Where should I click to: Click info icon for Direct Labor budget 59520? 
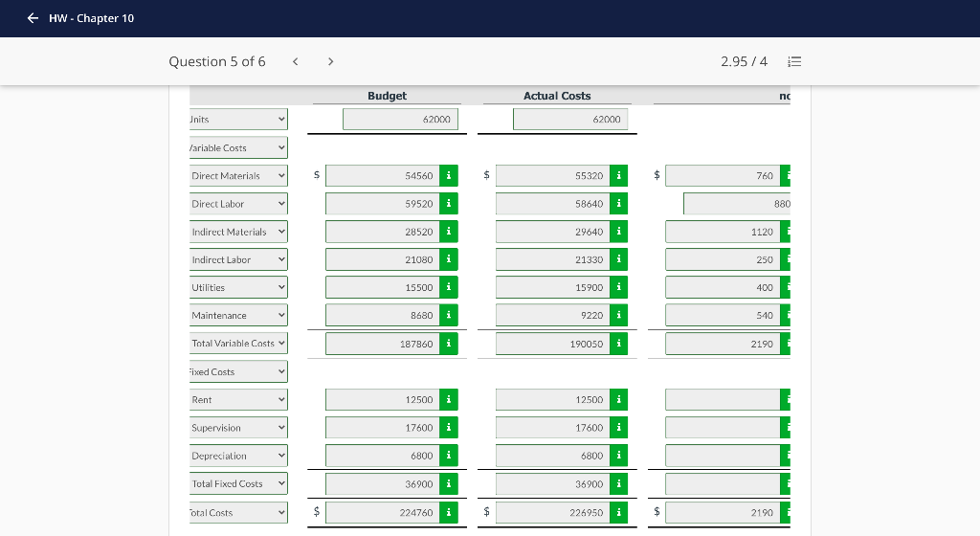click(449, 204)
